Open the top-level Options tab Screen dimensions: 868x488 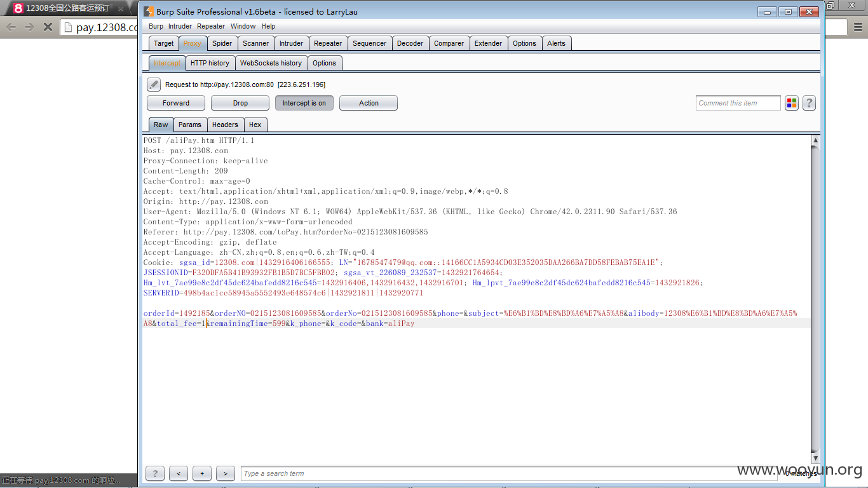click(x=524, y=43)
